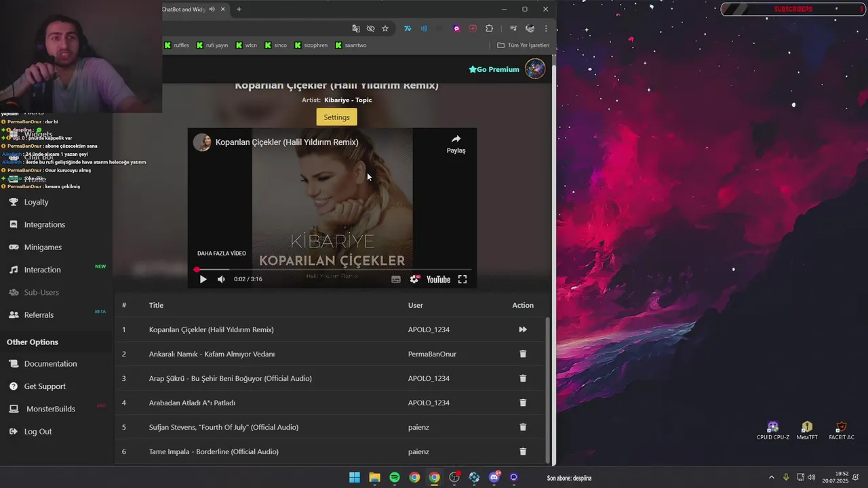Toggle subtitles in YouTube player

[396, 279]
